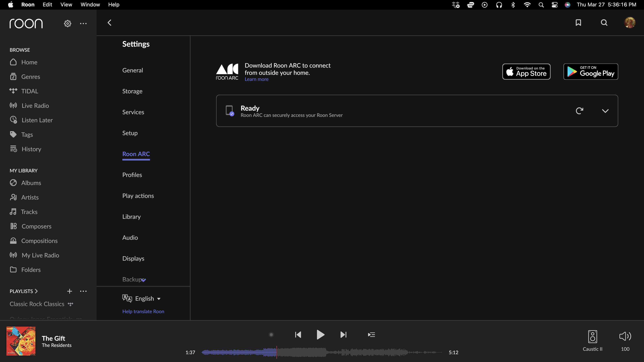644x362 pixels.
Task: Open the Roon menu in menu bar
Action: point(28,5)
